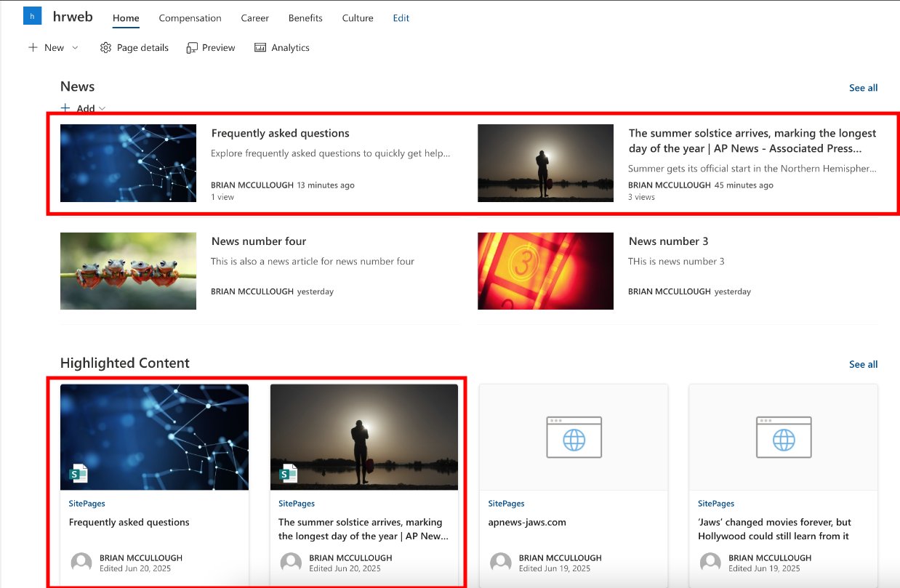Select the Culture tab in navigation
This screenshot has width=900, height=588.
click(357, 18)
